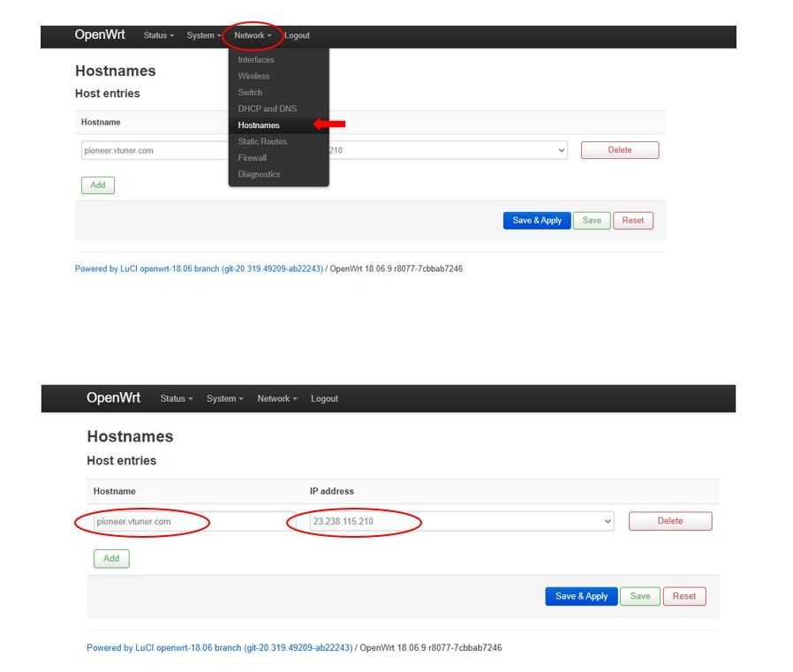Click Save & Apply in top screenshot
Screen dimensions: 793x672
[x=537, y=221]
